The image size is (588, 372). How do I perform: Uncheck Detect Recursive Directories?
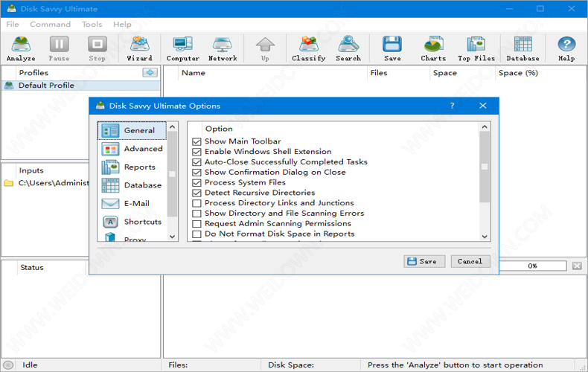pos(196,193)
